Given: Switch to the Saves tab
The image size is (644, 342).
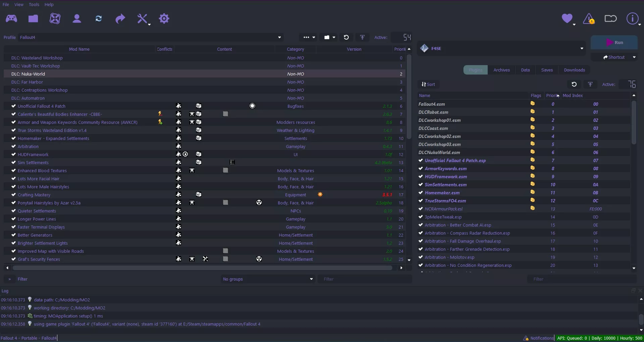Looking at the screenshot, I should [547, 70].
